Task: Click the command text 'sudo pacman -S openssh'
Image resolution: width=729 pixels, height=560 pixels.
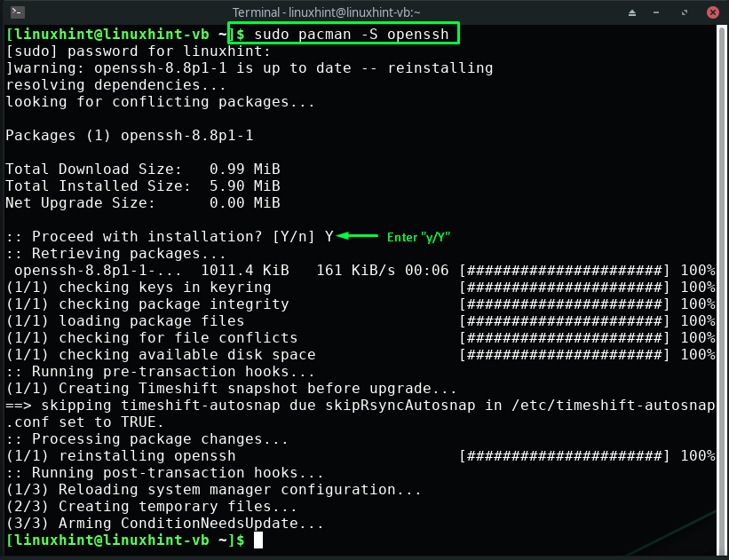Action: (351, 34)
